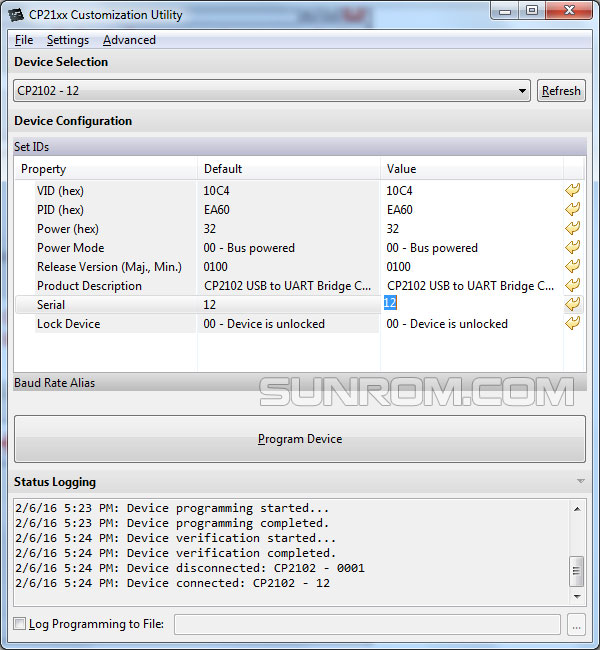The image size is (600, 650).
Task: Select the Product Description property label
Action: click(89, 286)
